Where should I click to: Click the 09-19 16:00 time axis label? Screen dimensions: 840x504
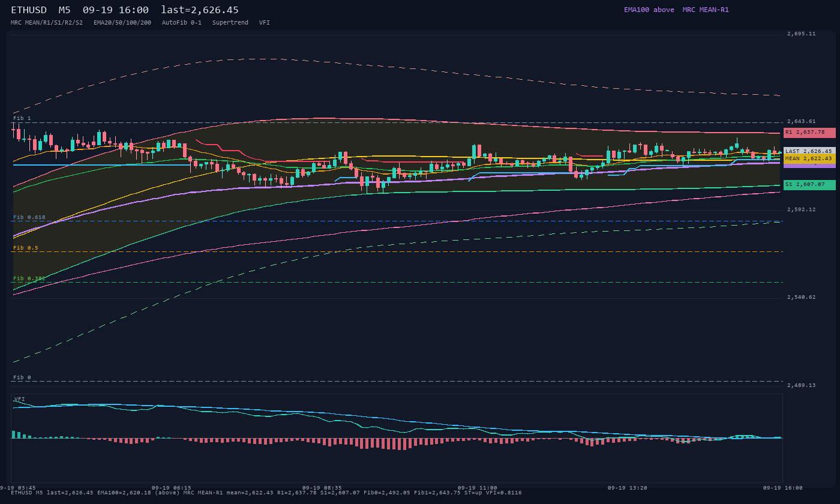(x=782, y=488)
